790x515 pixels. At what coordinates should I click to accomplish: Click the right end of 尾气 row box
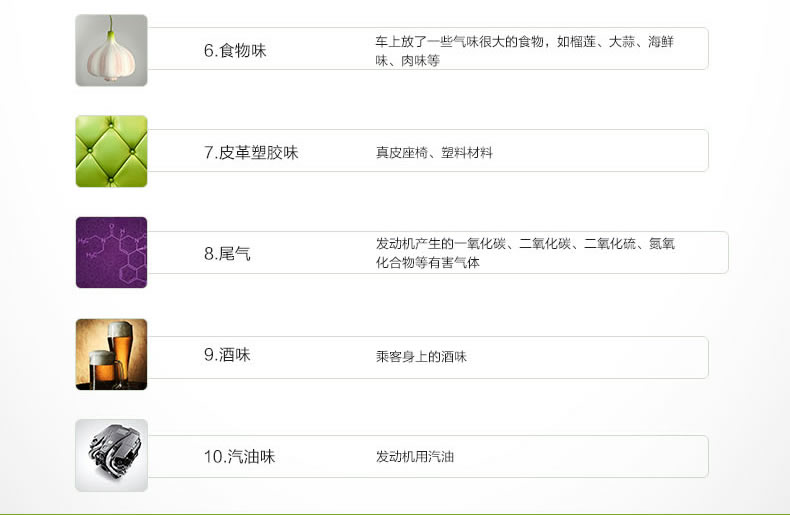click(723, 252)
